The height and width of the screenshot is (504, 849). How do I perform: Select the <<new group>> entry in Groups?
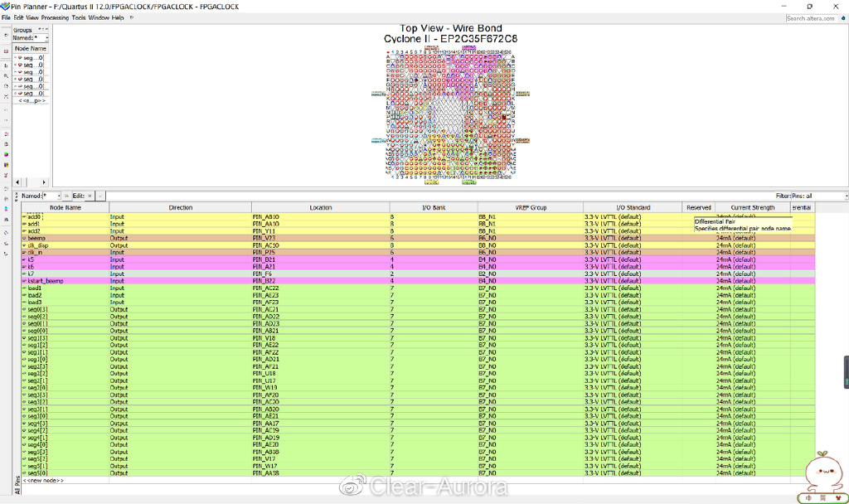click(32, 100)
